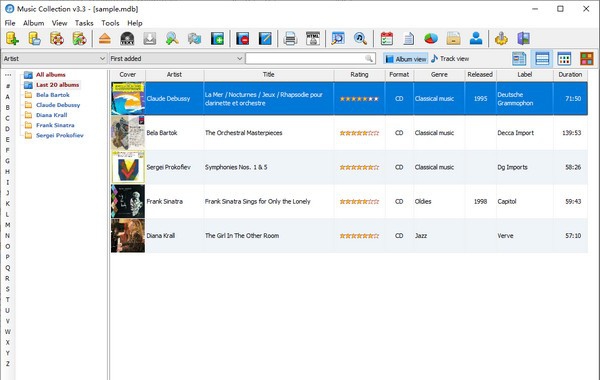Open the Help menu

135,23
